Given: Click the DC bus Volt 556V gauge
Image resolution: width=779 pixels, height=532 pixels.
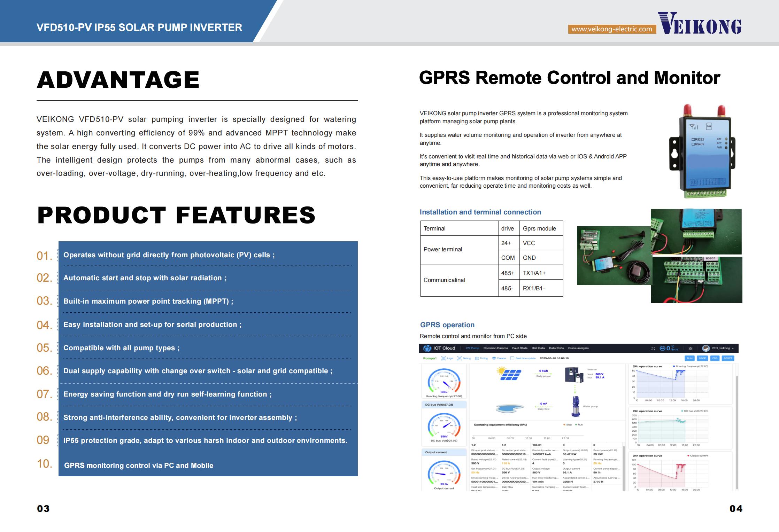Looking at the screenshot, I should coord(444,425).
